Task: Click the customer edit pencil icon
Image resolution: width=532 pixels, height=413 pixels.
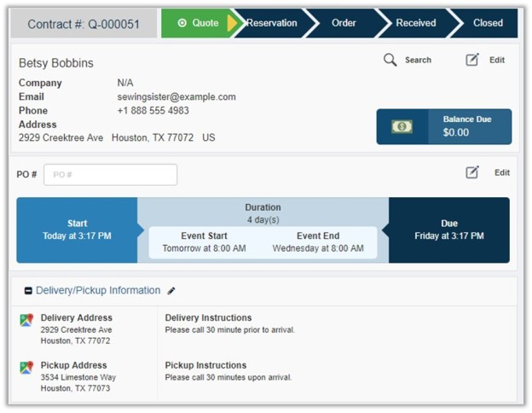Action: [472, 60]
